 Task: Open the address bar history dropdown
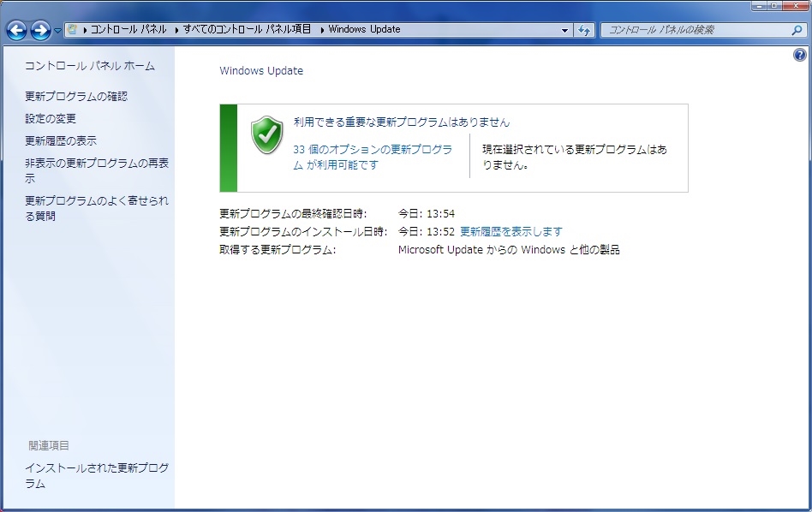point(564,30)
